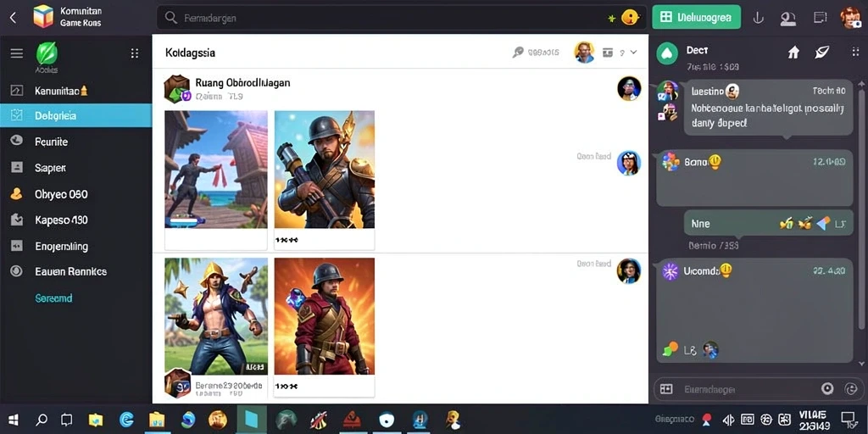Select Kapeso 430 in the sidebar
The image size is (868, 434).
[x=75, y=220]
